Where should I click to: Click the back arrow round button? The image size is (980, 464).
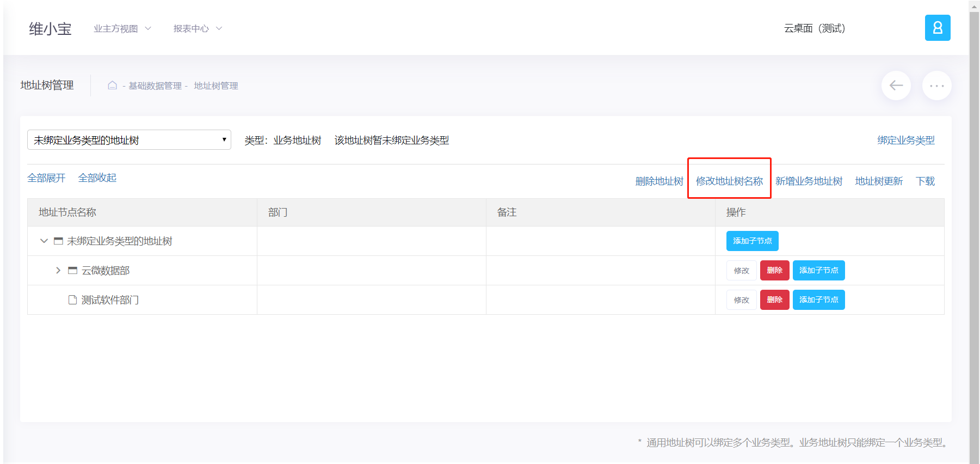click(896, 86)
